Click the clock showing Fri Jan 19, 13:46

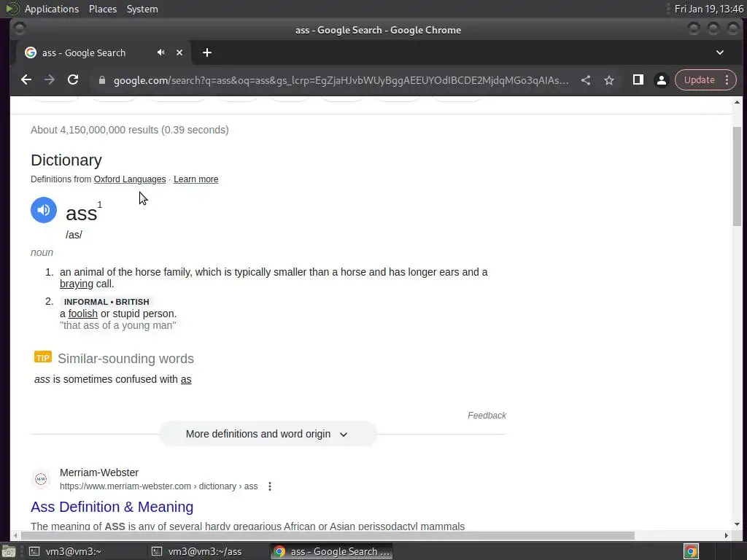pos(708,9)
